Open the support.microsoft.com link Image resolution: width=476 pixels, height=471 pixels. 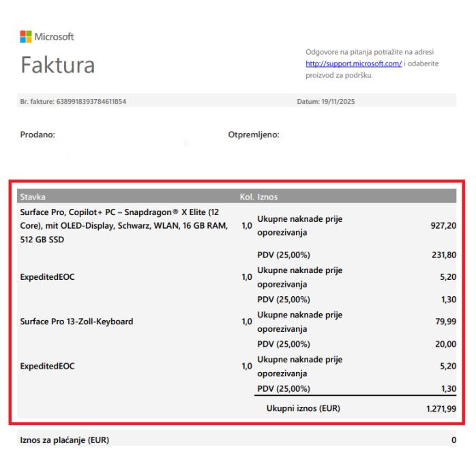point(353,63)
